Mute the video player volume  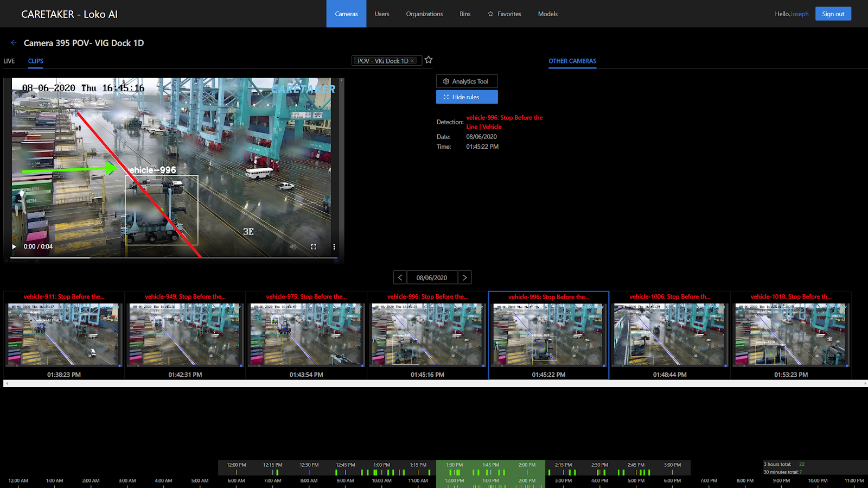[293, 246]
